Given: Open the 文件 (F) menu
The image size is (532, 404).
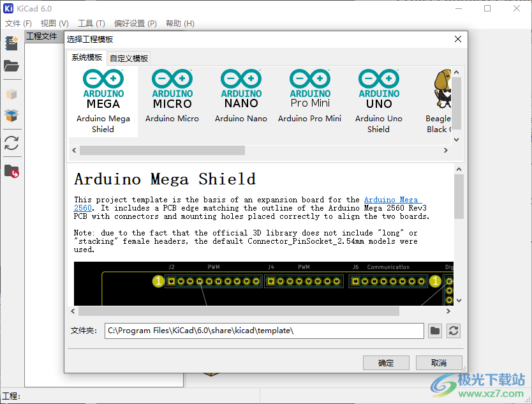Looking at the screenshot, I should coord(18,24).
